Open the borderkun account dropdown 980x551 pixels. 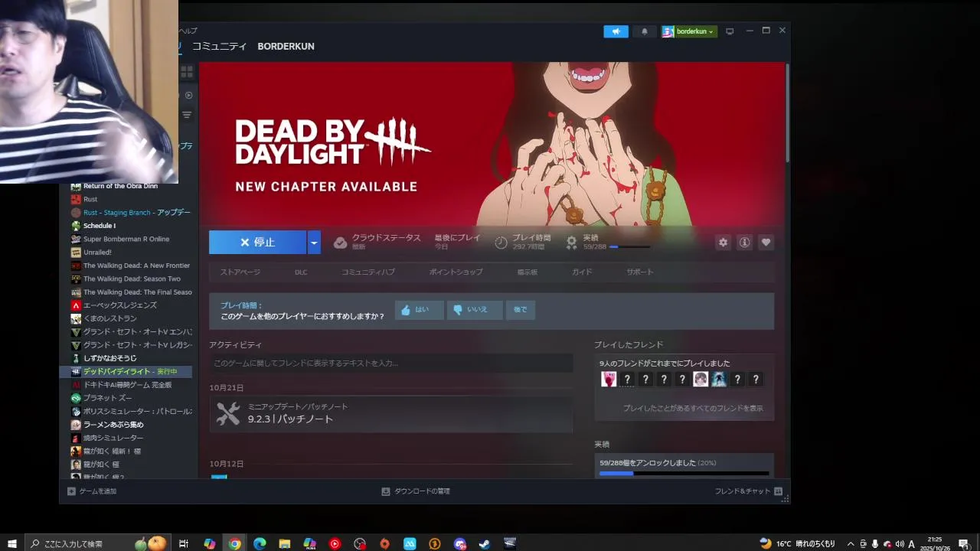(689, 31)
